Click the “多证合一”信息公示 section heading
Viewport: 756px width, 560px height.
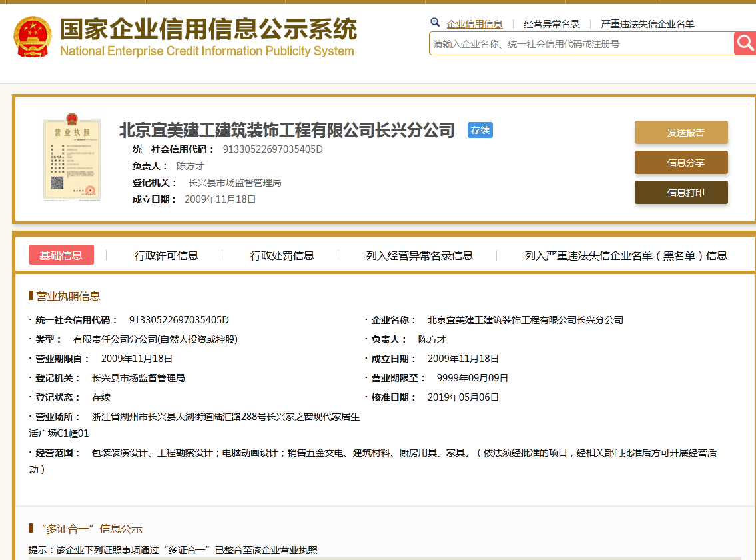[x=92, y=529]
